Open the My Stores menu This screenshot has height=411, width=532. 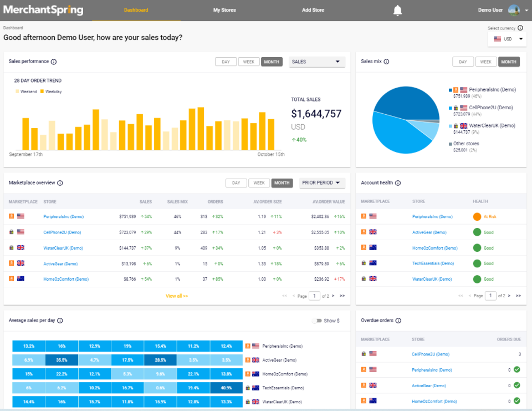tap(224, 9)
